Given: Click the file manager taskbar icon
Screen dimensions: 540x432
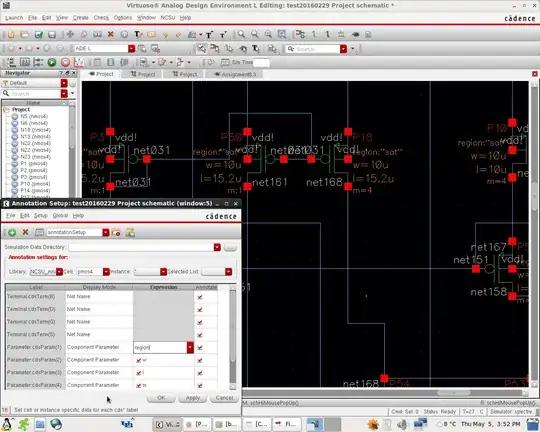Looking at the screenshot, I should pos(40,424).
